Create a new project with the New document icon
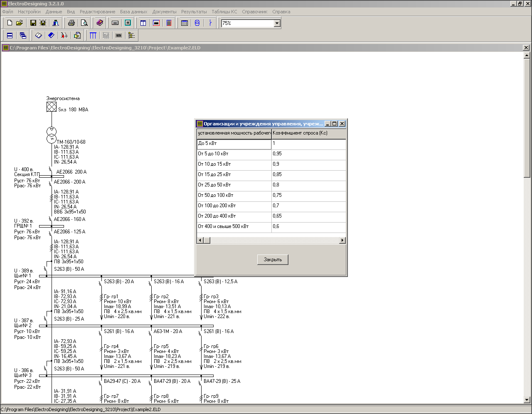The image size is (532, 414). [9, 23]
